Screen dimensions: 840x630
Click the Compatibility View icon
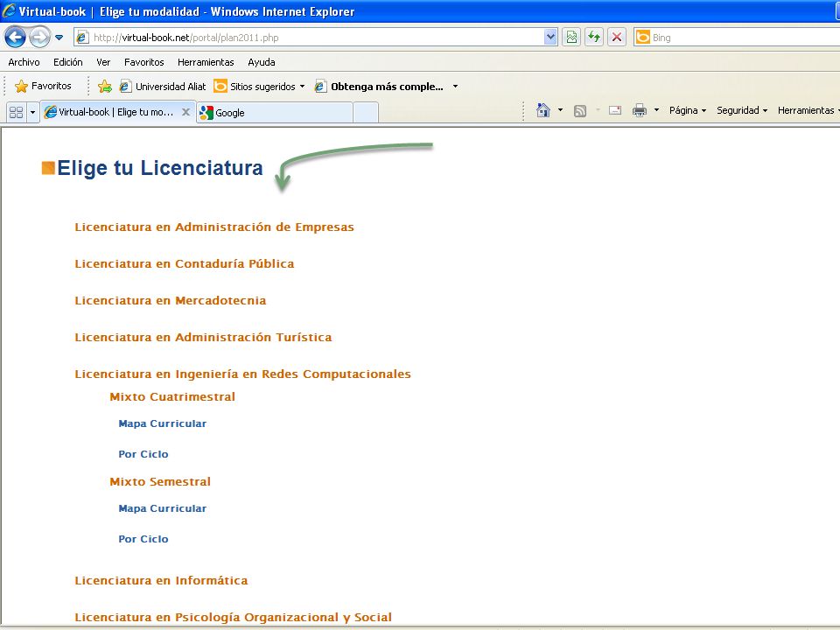click(x=571, y=37)
